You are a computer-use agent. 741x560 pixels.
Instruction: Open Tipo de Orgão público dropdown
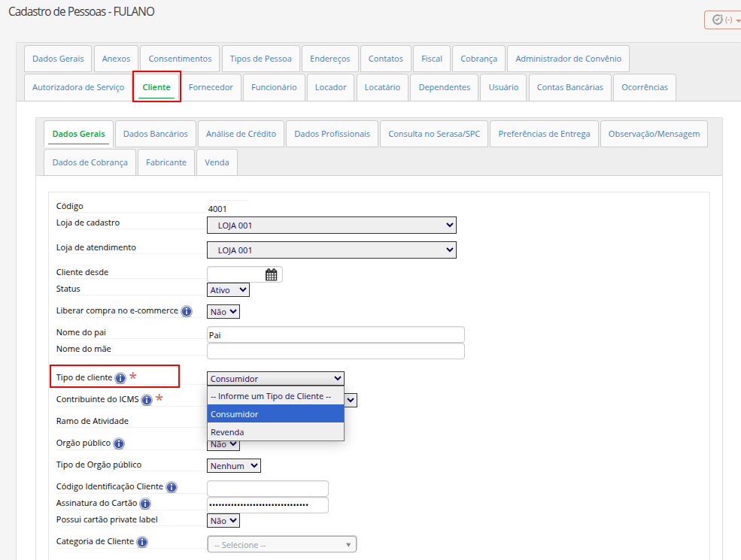click(234, 466)
